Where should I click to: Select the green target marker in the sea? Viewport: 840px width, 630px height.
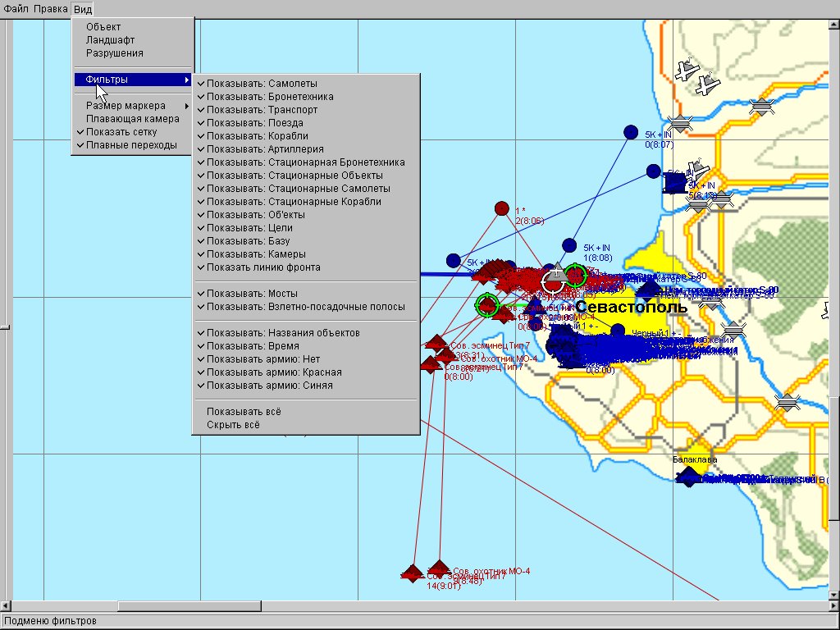pyautogui.click(x=487, y=305)
